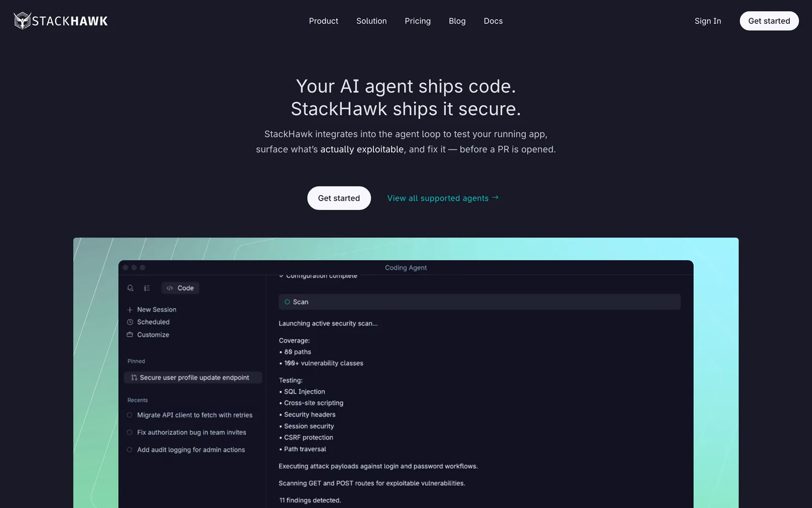Click the StackHawk logo
Screen dimensions: 812x508
click(x=61, y=21)
